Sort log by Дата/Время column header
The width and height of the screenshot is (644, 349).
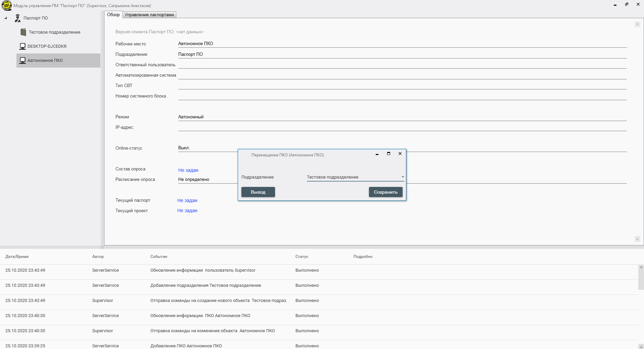17,257
